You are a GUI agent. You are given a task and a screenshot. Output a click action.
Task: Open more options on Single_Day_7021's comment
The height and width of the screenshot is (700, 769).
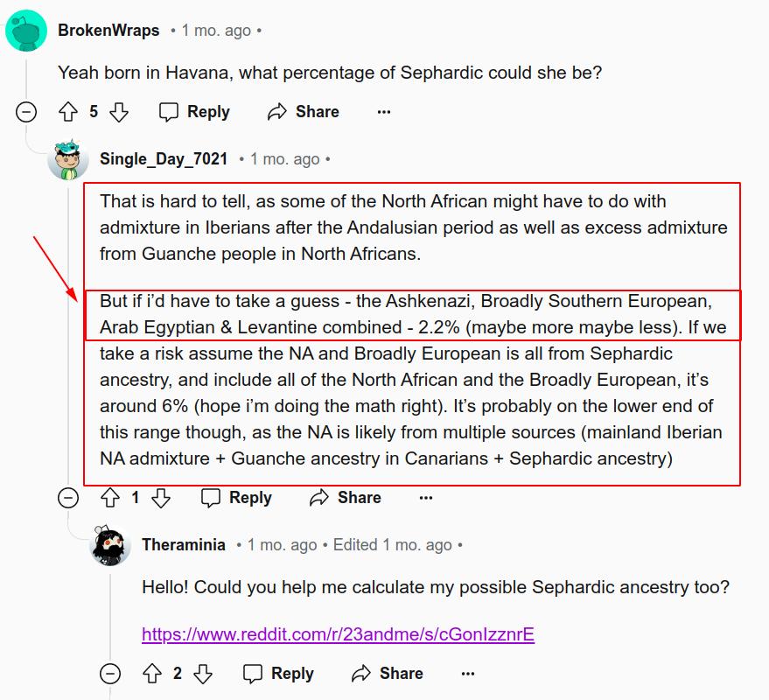(x=425, y=498)
